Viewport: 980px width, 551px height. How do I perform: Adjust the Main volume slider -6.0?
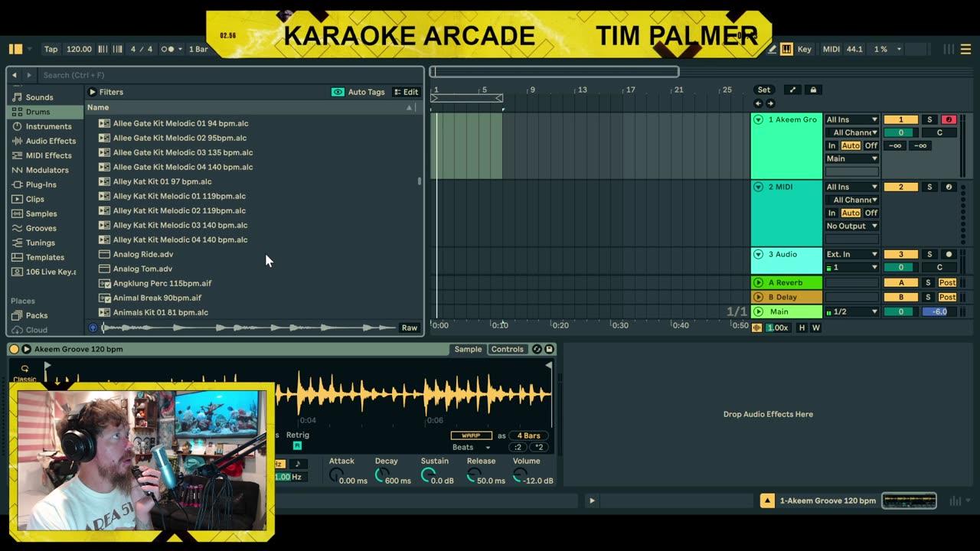pos(939,311)
